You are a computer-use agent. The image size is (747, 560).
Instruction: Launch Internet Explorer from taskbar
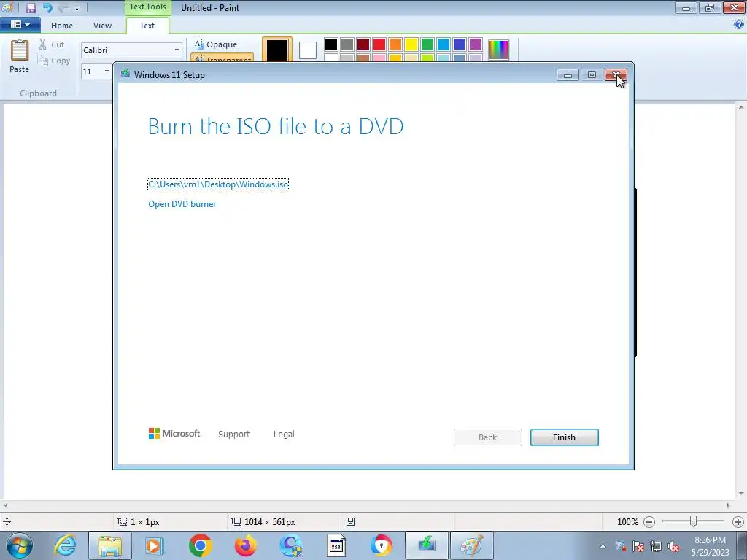click(65, 545)
